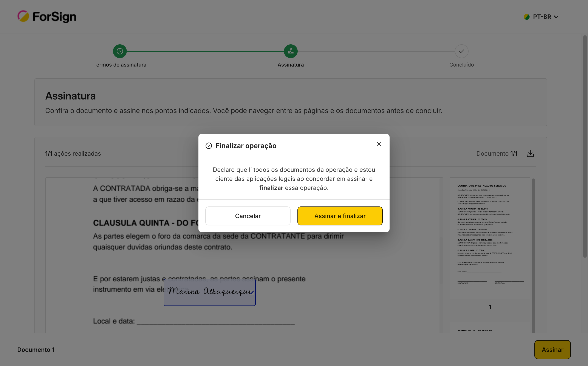Open page 1 thumbnail of contract

click(x=490, y=238)
